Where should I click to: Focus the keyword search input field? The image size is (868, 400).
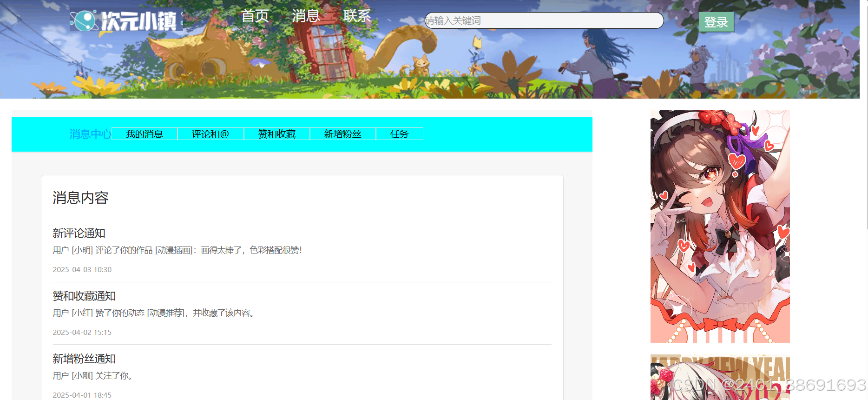click(x=544, y=20)
